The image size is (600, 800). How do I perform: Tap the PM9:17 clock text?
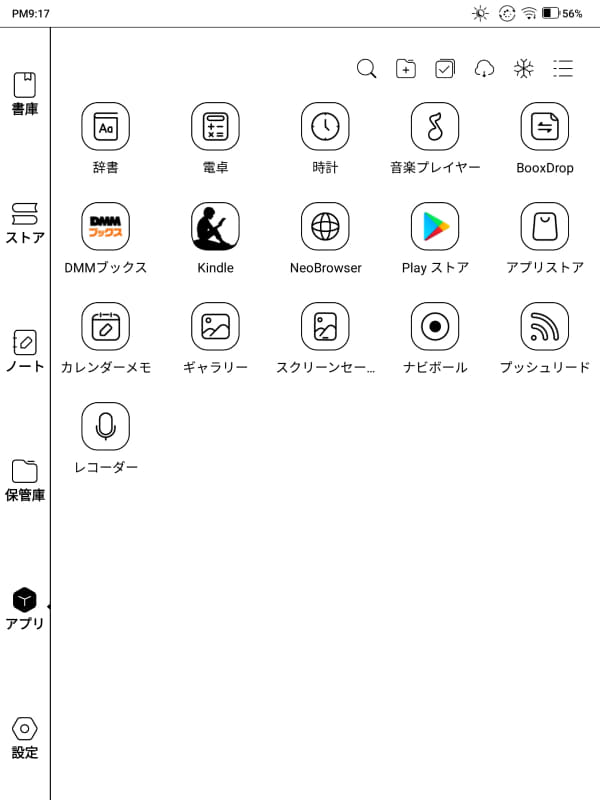[31, 13]
